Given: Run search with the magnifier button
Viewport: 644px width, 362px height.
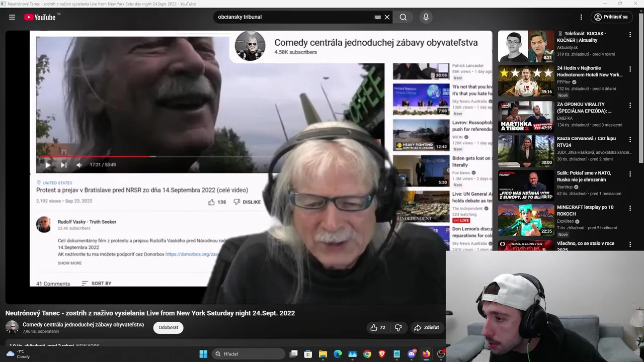Looking at the screenshot, I should 403,17.
